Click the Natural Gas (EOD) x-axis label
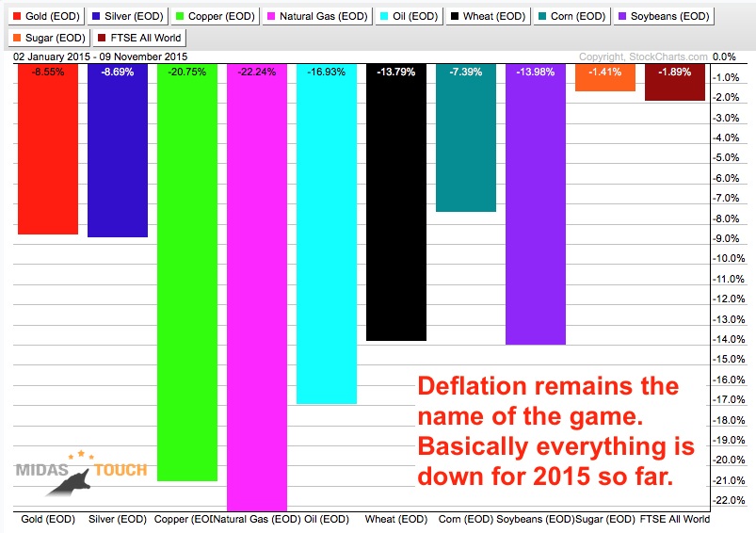This screenshot has height=533, width=756. [257, 520]
